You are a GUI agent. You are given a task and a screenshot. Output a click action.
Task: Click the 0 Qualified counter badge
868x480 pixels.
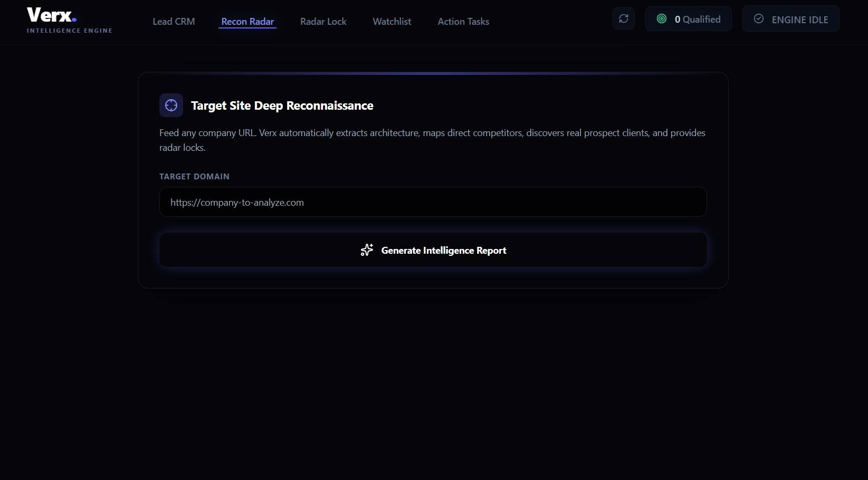(x=688, y=19)
